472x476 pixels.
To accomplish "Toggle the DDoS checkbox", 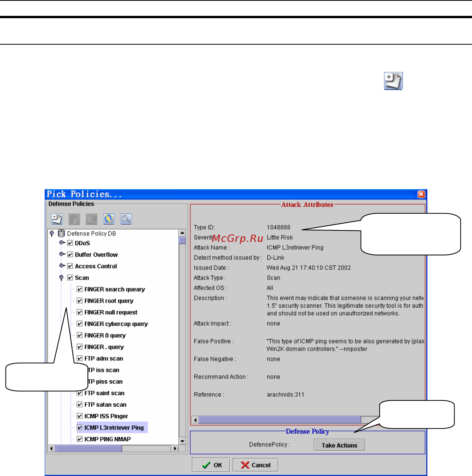I will click(x=70, y=243).
